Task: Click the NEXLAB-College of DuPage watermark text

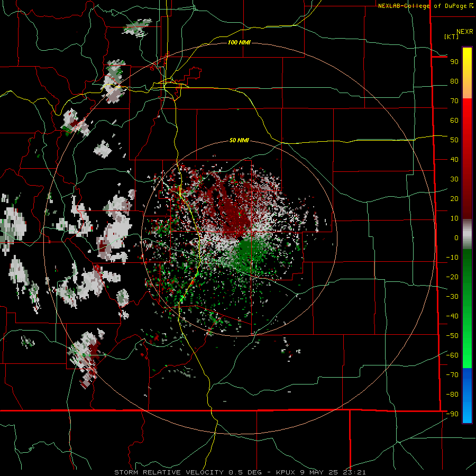Action: pos(422,6)
